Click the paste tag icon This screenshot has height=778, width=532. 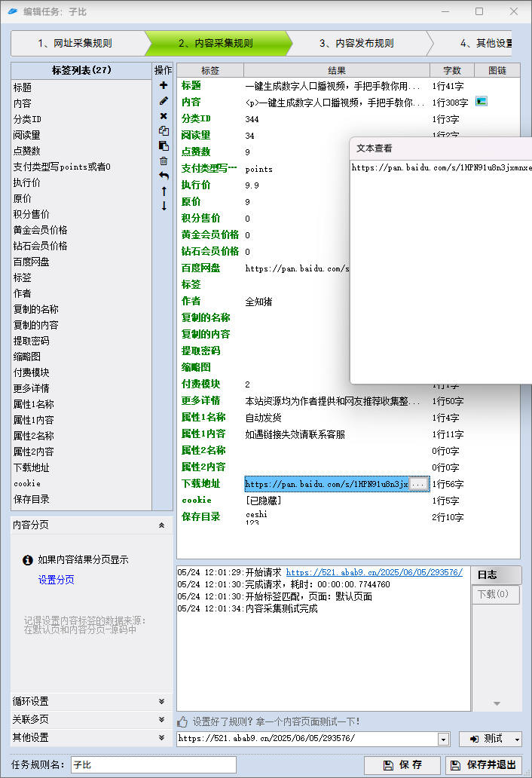tap(164, 146)
